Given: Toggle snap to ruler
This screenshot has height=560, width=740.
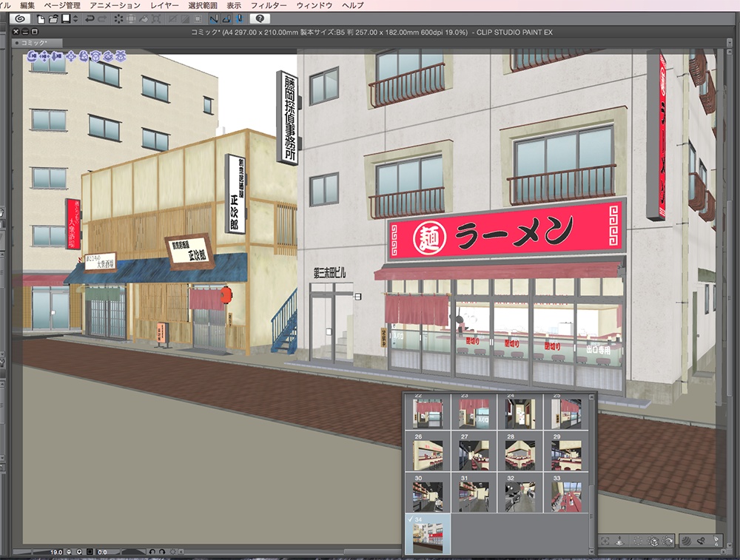Looking at the screenshot, I should click(213, 20).
